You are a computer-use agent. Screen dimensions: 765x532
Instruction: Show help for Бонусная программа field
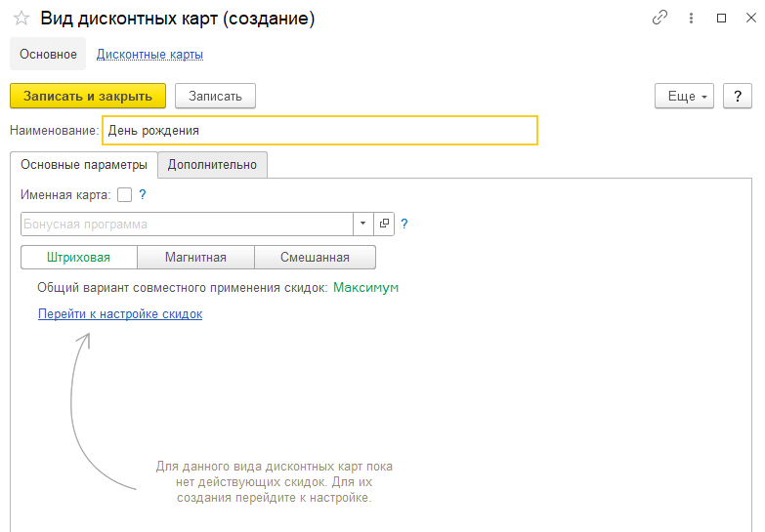coord(404,224)
